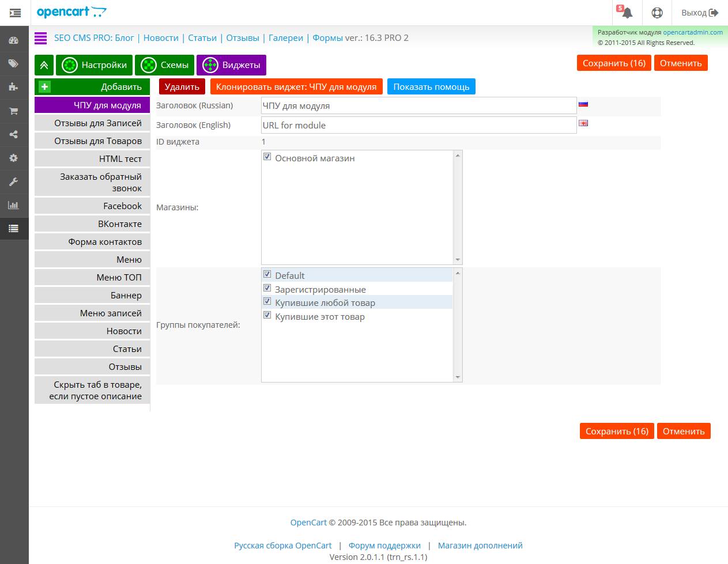This screenshot has width=728, height=564.
Task: Select the Форма контактов widget
Action: tap(92, 241)
